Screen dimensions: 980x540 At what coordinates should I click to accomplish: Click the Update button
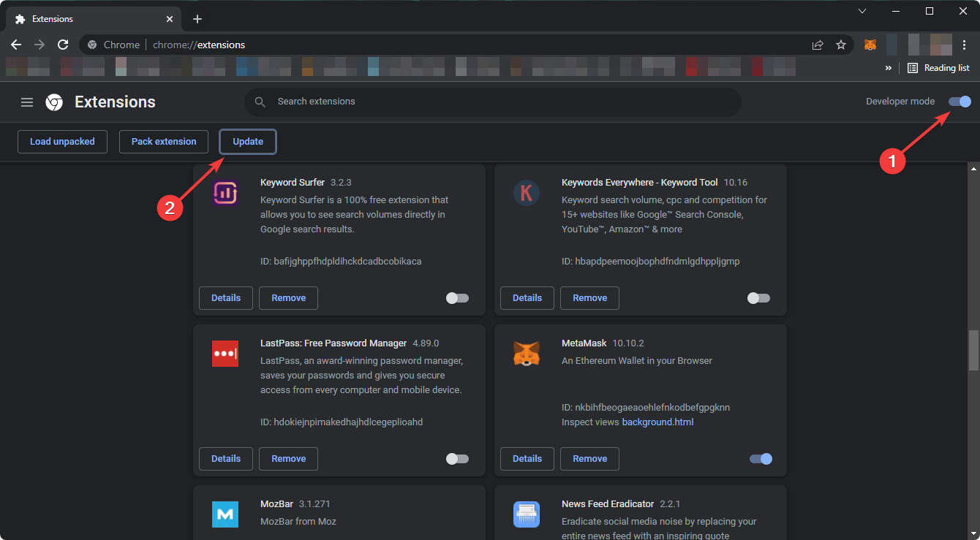pos(248,142)
